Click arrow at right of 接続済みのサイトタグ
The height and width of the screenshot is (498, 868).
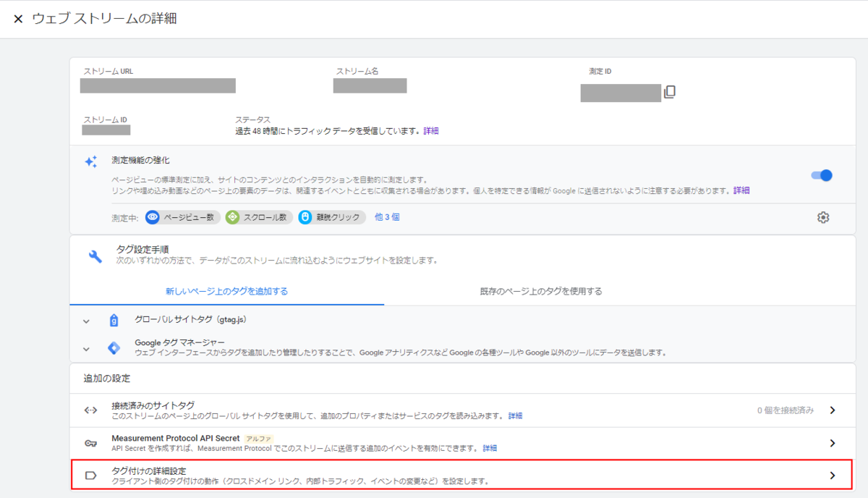click(833, 410)
